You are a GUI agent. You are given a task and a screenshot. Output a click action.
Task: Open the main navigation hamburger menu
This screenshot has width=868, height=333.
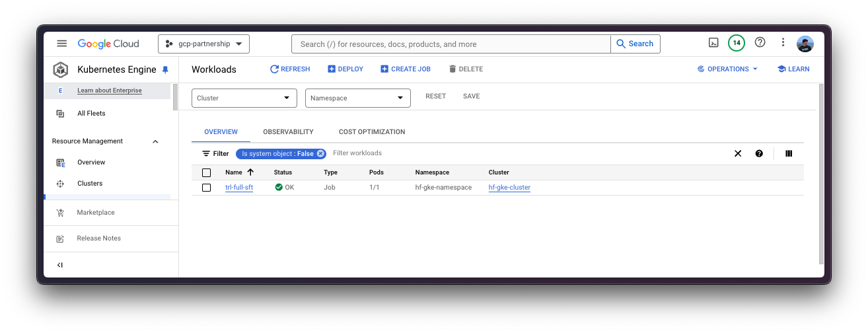point(61,44)
